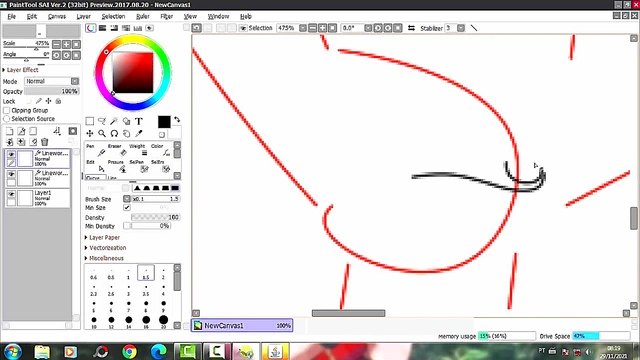Viewport: 640px width, 360px height.
Task: Click the black foreground color swatch
Action: [x=164, y=122]
